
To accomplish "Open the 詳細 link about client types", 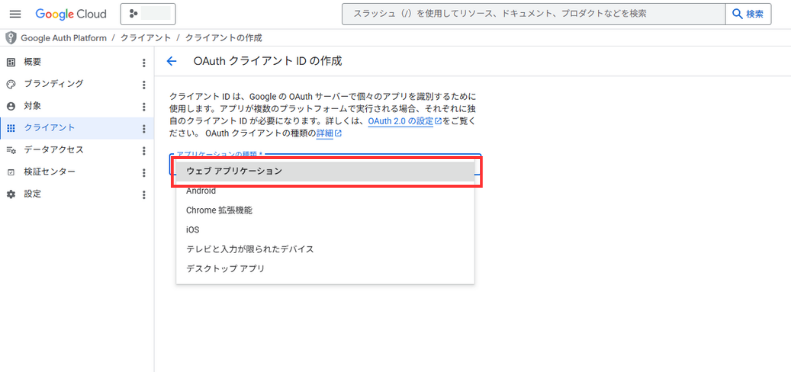I will (329, 134).
